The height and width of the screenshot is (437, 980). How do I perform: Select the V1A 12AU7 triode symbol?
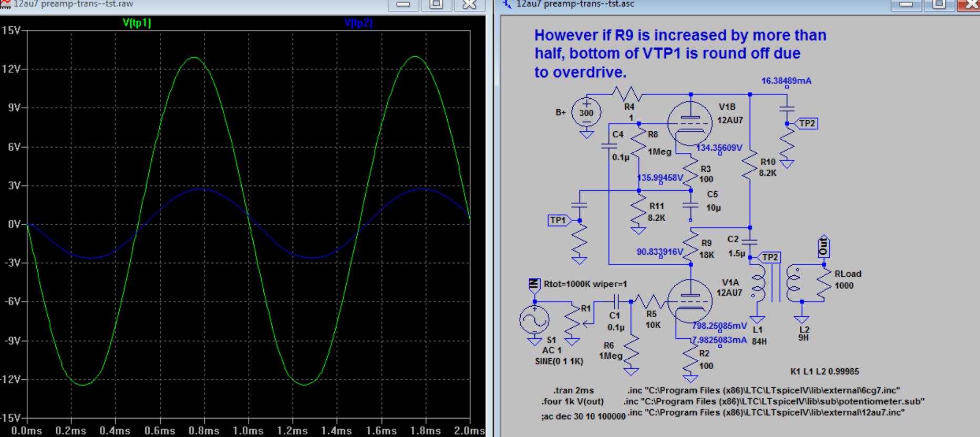[x=690, y=301]
